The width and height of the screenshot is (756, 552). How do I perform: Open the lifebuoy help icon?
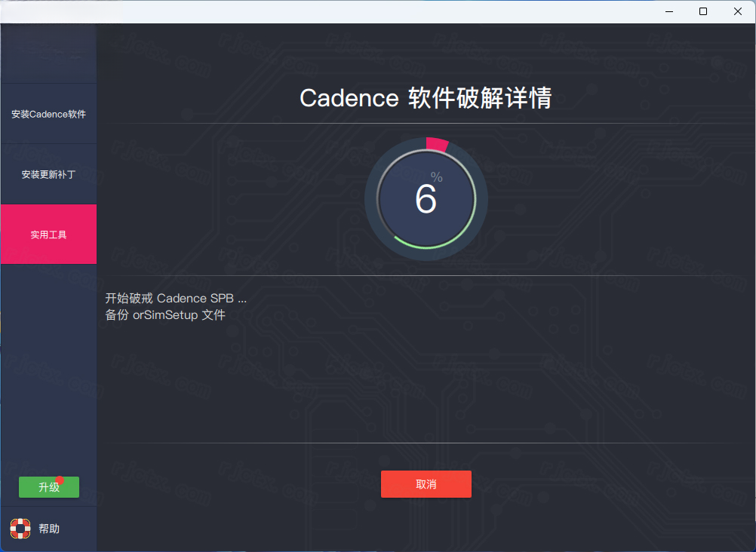click(x=20, y=529)
